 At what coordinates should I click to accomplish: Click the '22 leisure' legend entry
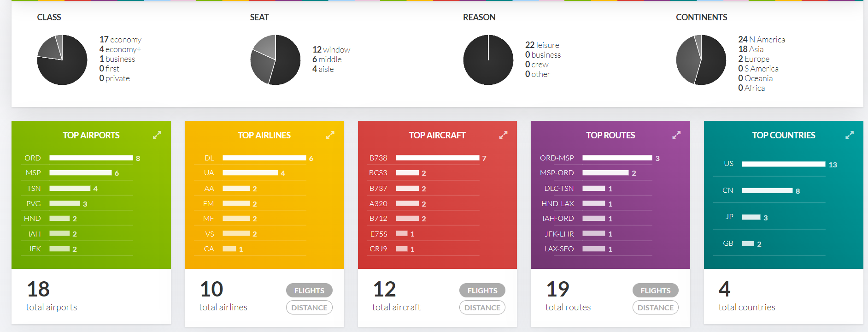542,45
